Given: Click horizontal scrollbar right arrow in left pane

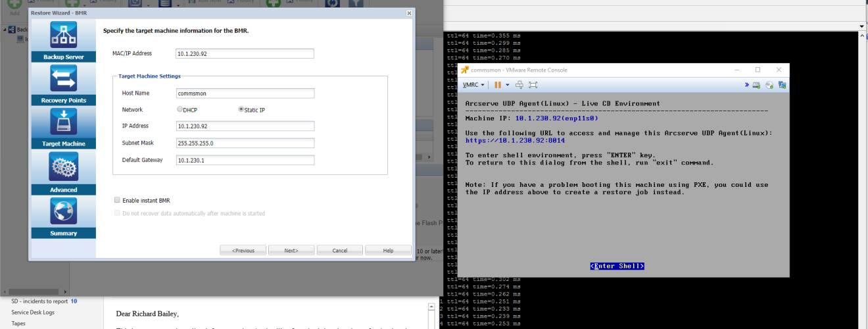Looking at the screenshot, I should coord(66,291).
